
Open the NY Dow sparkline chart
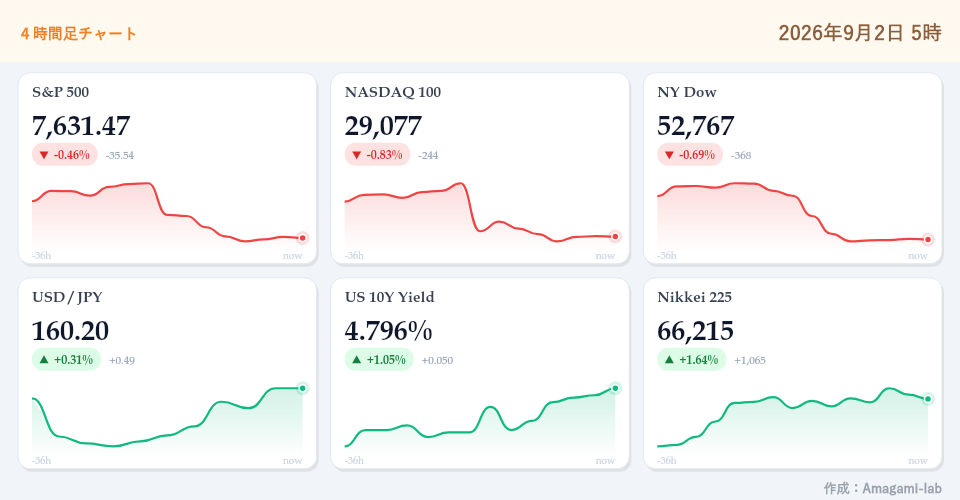[793, 215]
